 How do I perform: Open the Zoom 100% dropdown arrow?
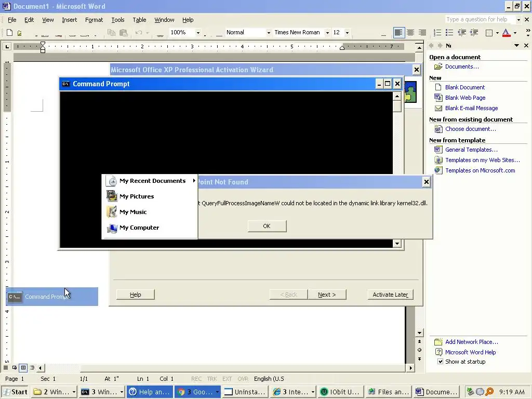click(198, 33)
